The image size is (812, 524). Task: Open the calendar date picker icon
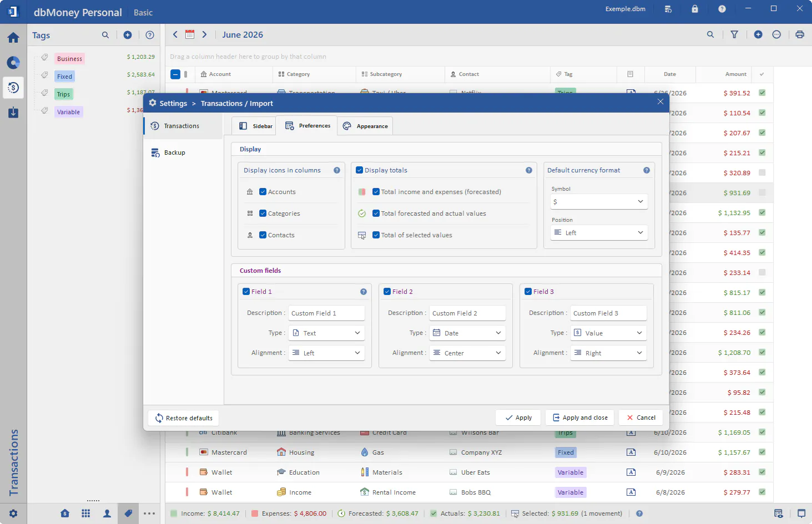[190, 34]
